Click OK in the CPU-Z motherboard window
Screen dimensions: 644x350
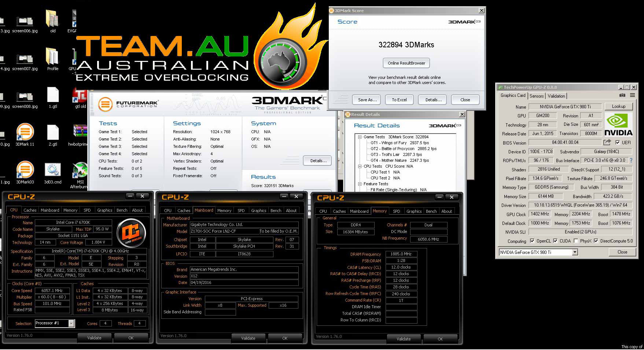coord(285,338)
